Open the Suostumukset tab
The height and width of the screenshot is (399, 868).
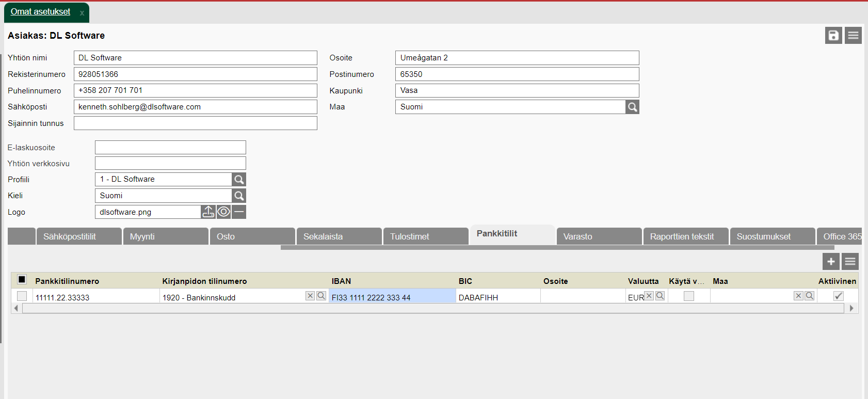pos(772,236)
